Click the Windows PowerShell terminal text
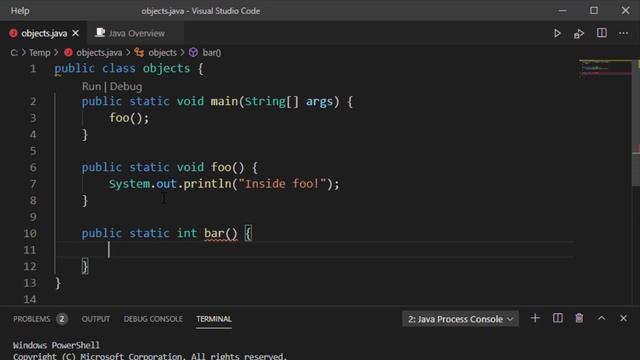Image resolution: width=640 pixels, height=360 pixels. pos(56,345)
